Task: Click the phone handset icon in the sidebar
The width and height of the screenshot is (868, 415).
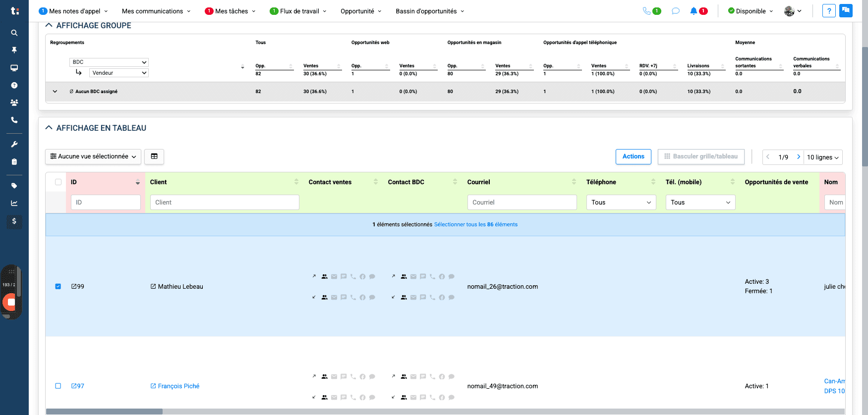Action: 14,120
